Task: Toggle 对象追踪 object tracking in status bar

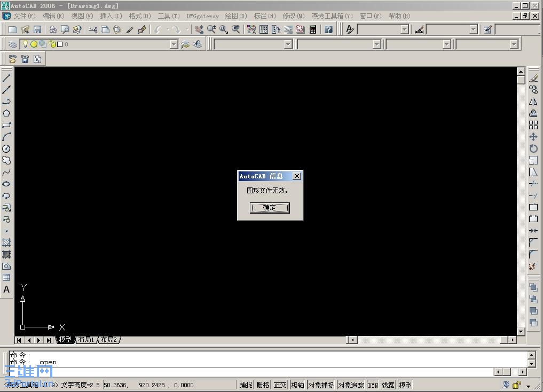Action: click(x=351, y=385)
